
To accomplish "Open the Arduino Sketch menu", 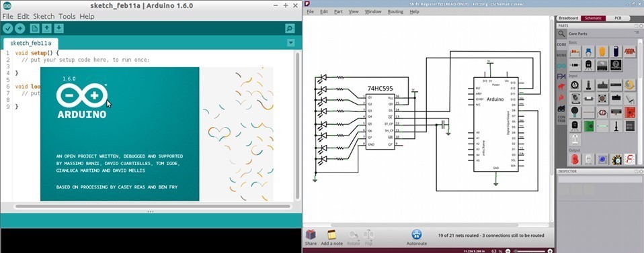I will click(44, 16).
